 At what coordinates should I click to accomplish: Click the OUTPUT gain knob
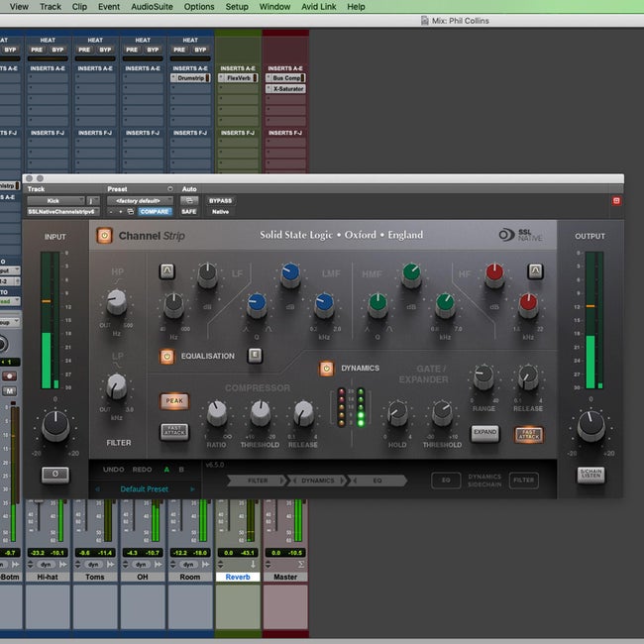pos(591,426)
